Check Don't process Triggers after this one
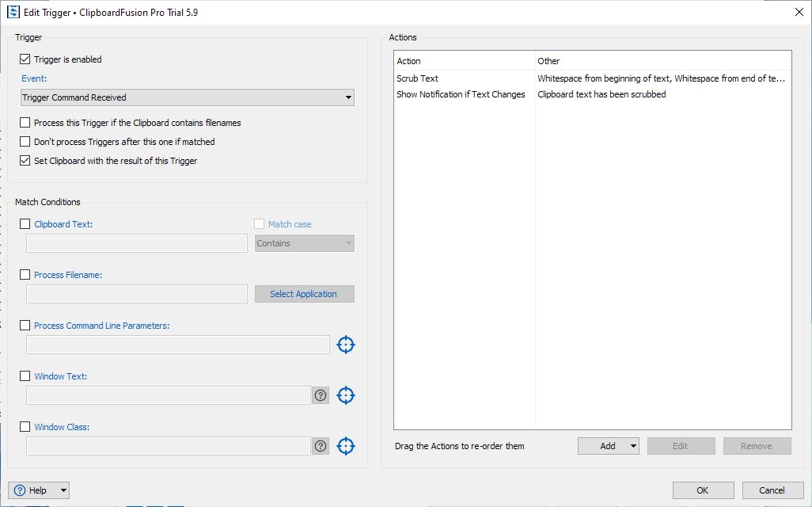 coord(25,142)
